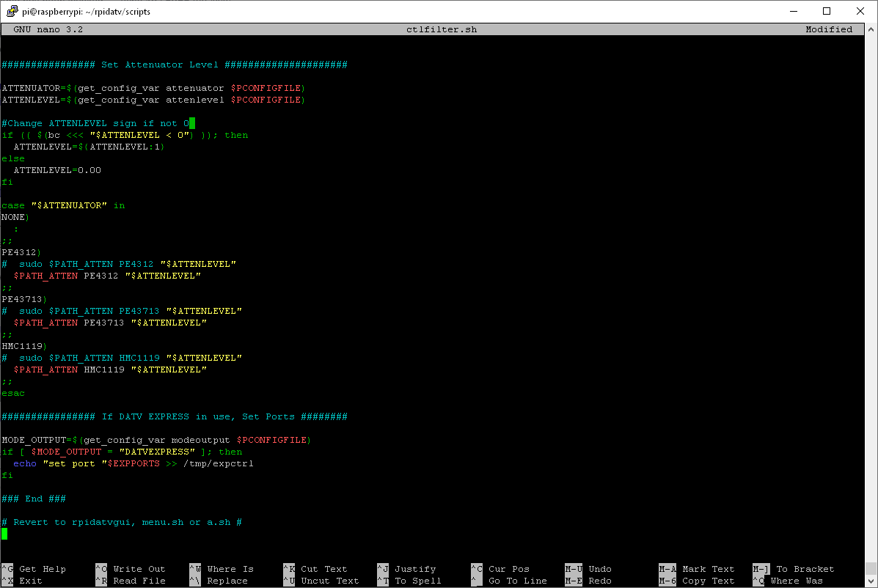Click the ^U Uncut Text shortcut
The image size is (878, 588).
(321, 581)
